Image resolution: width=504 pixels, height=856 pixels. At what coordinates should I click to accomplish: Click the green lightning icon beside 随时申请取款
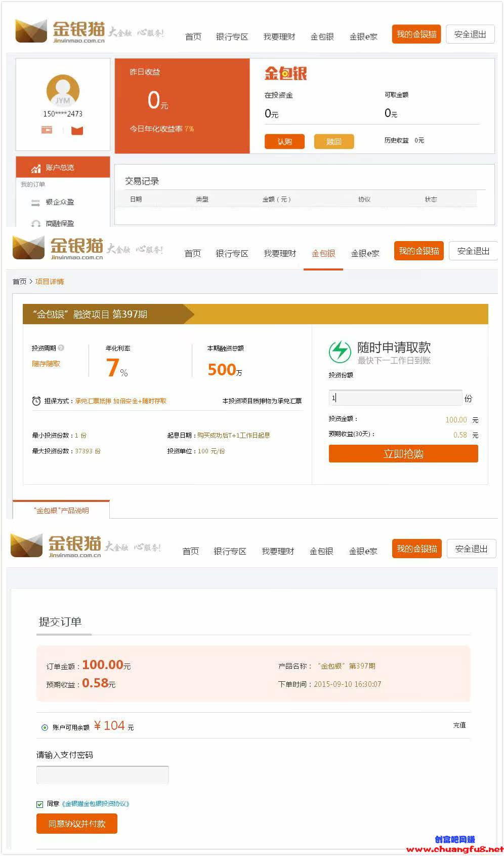pos(340,352)
